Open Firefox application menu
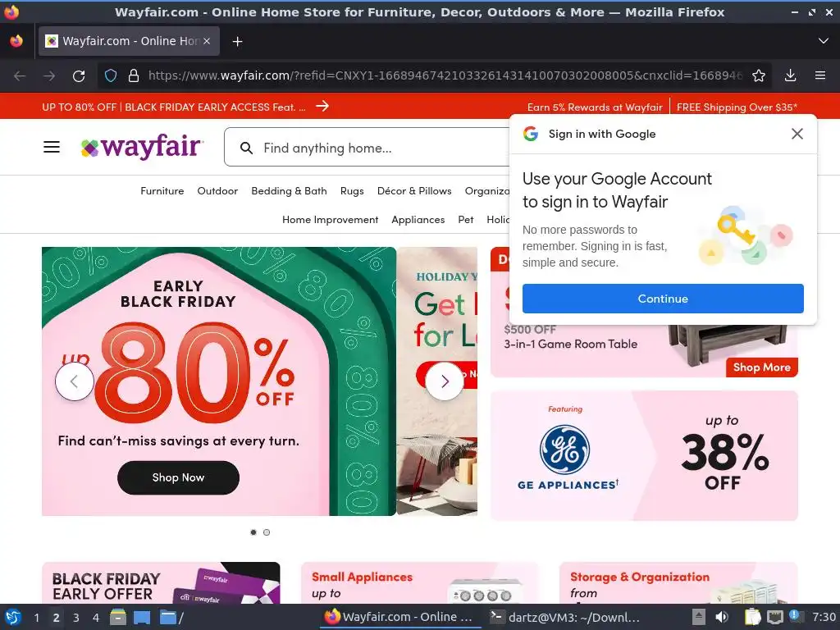Viewport: 840px width, 630px height. 820,75
